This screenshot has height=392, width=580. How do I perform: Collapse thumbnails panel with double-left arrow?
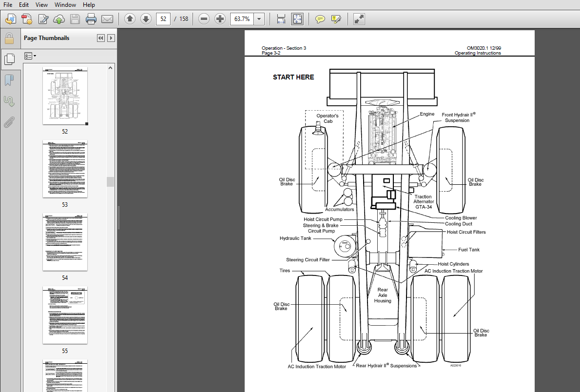100,38
